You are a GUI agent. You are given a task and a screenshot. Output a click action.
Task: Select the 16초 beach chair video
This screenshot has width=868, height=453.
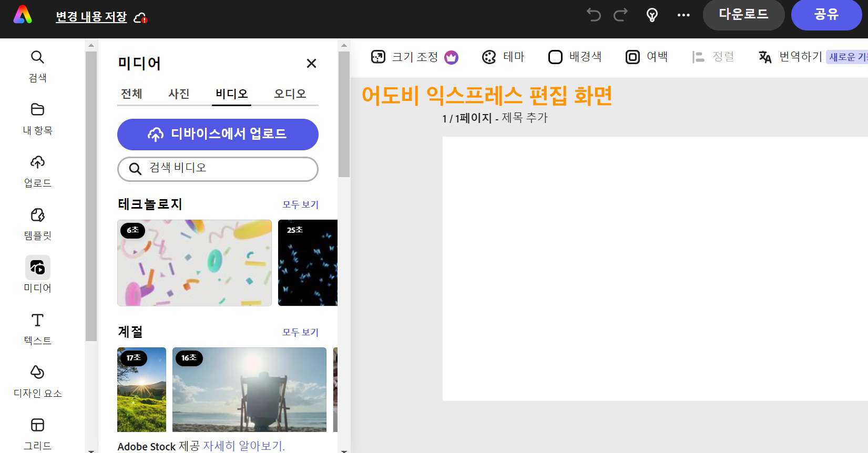(249, 389)
